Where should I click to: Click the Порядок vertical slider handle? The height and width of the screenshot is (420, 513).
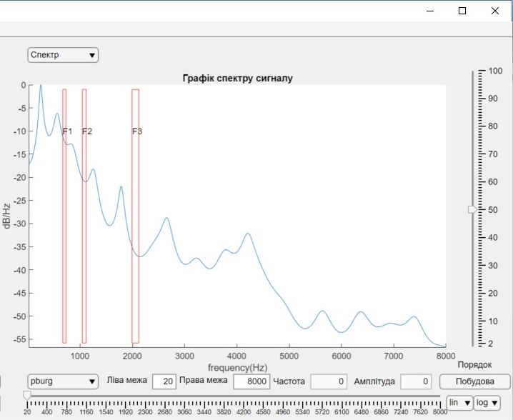point(472,209)
